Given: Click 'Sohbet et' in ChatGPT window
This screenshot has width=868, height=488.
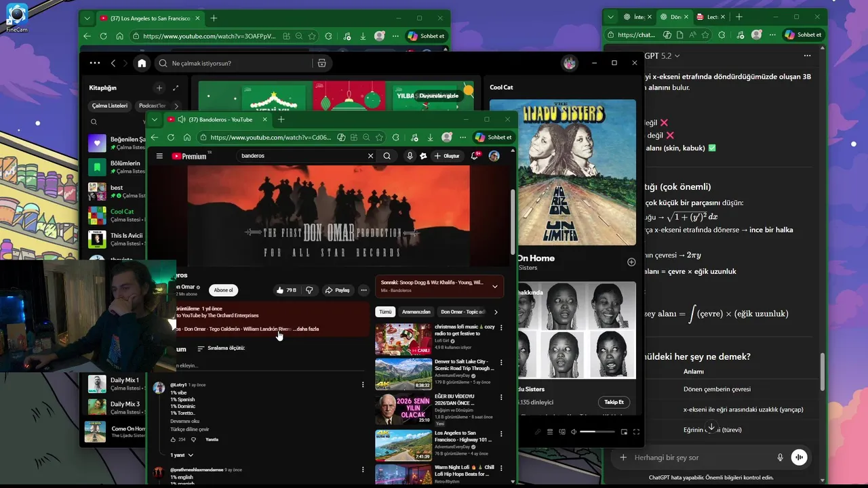Looking at the screenshot, I should (804, 35).
